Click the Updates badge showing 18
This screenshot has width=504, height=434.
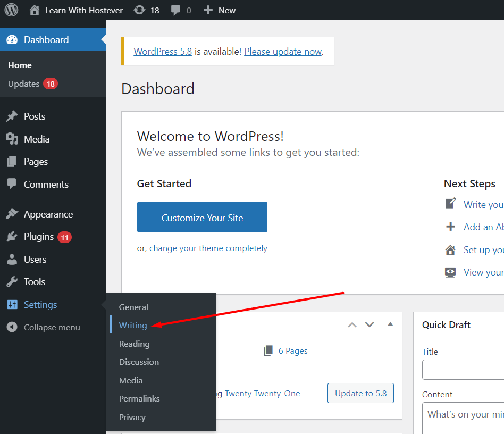tap(51, 84)
